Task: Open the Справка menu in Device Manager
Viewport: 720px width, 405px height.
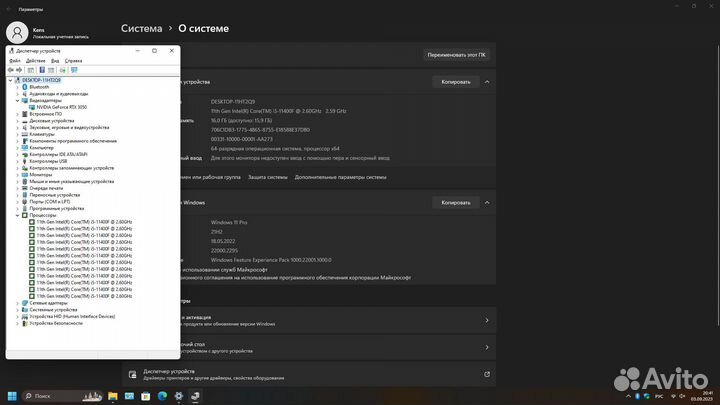Action: pyautogui.click(x=73, y=61)
